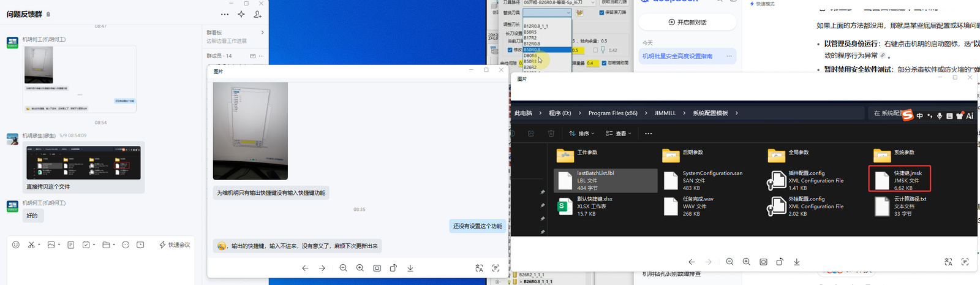The image size is (980, 285).
Task: Open dropdown arrow next to scissors icon
Action: click(39, 245)
